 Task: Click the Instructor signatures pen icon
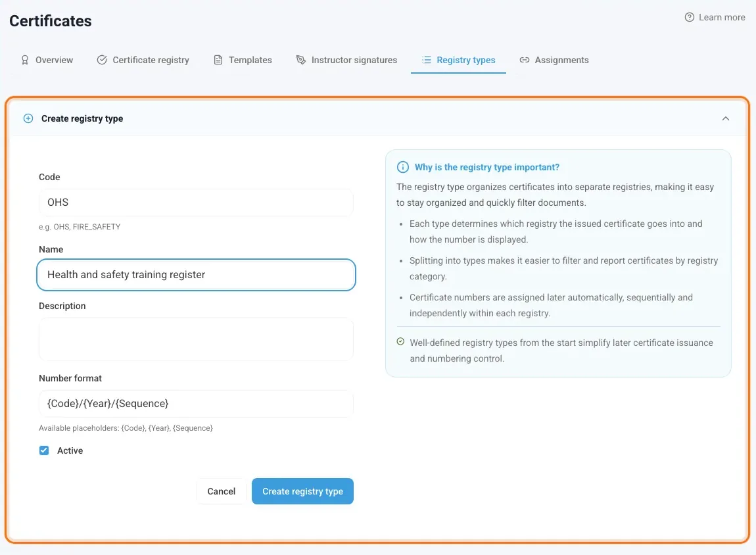(301, 60)
